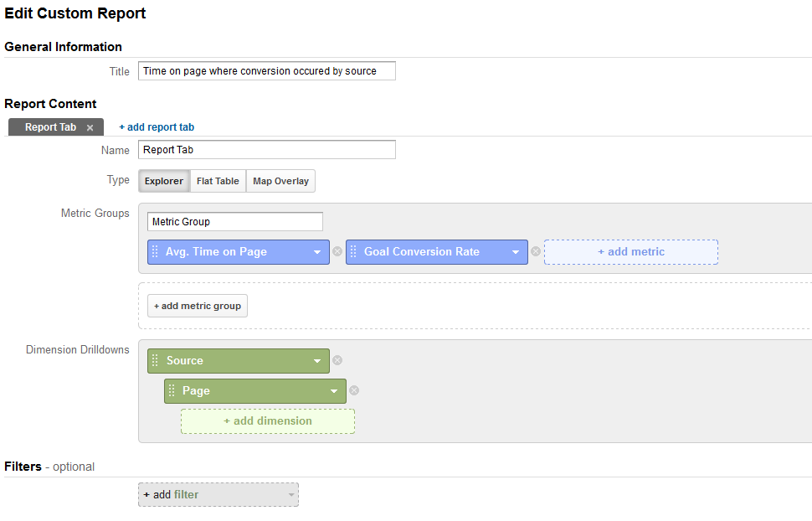Remove the Page dimension

354,390
